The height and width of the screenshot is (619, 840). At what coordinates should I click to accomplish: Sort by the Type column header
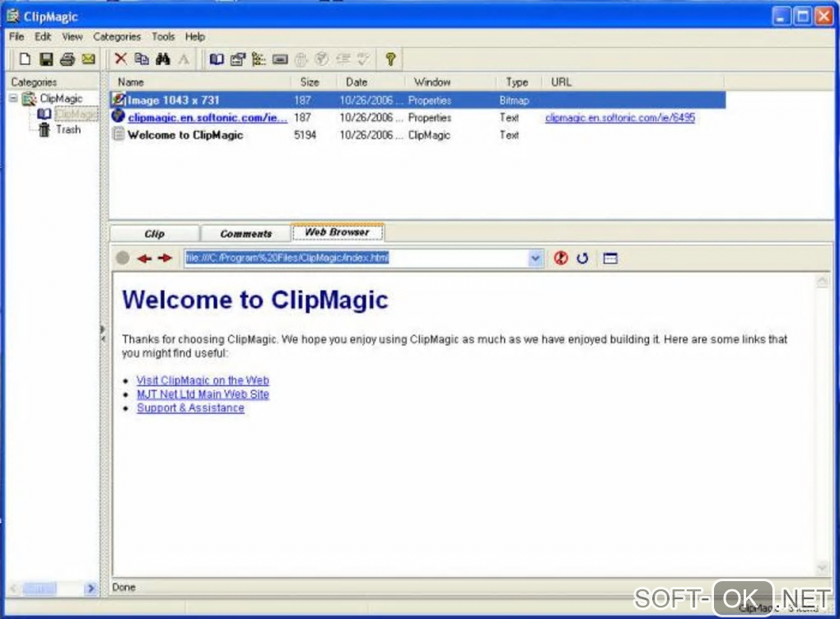[x=519, y=82]
